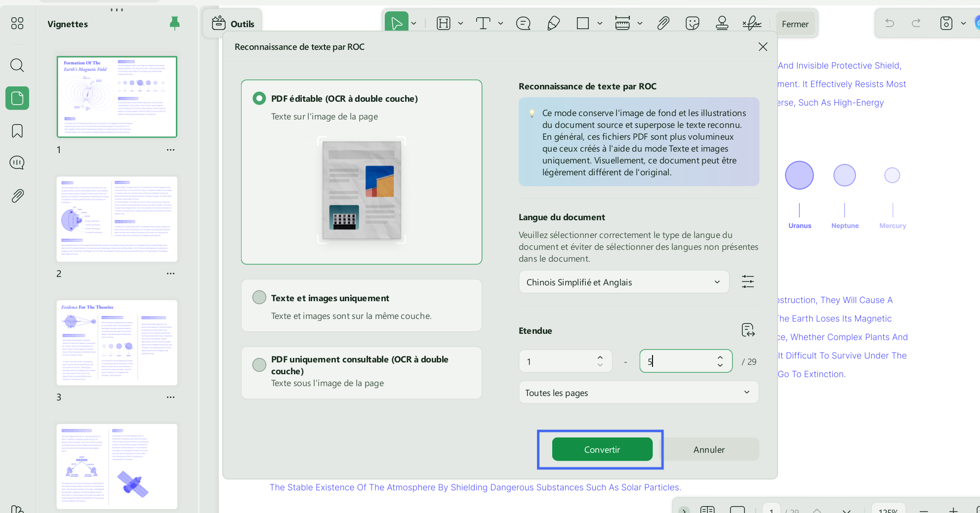Screen dimensions: 980x513
Task: Expand highlight tool options arrow
Action: [460, 23]
